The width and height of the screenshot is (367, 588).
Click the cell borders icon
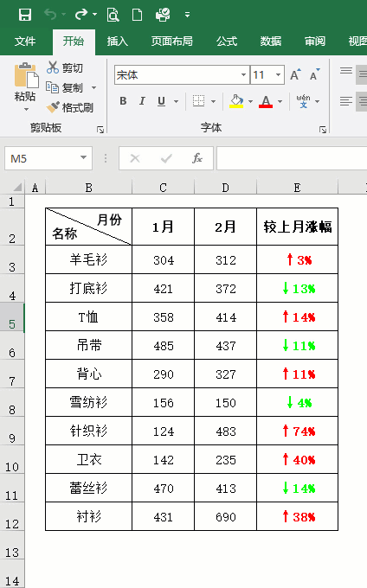pyautogui.click(x=198, y=101)
